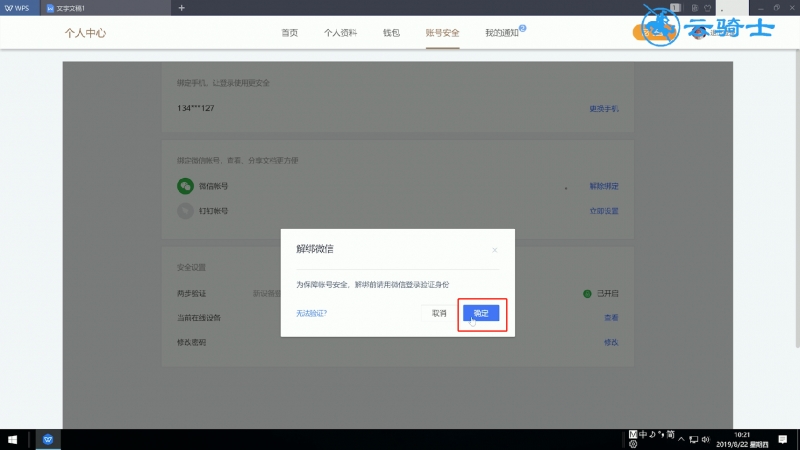The width and height of the screenshot is (800, 450).
Task: Select the 账号安全 tab
Action: click(x=442, y=33)
